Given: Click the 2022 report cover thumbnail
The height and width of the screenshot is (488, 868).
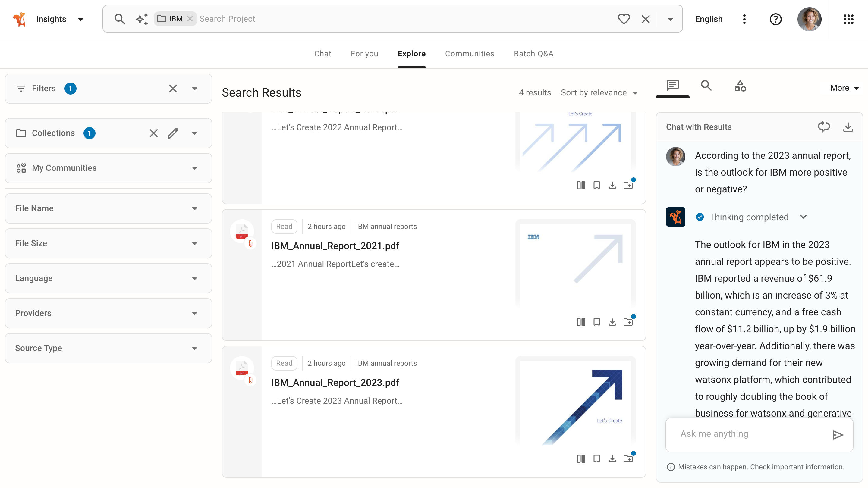Looking at the screenshot, I should coord(576,142).
